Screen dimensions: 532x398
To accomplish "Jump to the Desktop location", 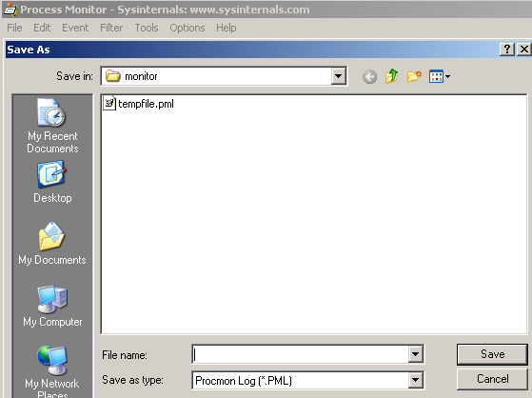I will coord(52,182).
